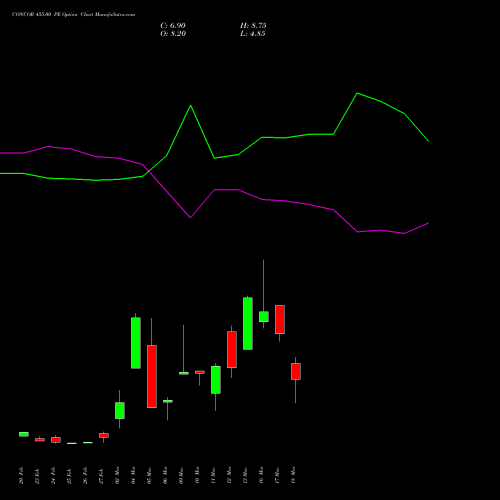
Task: Click the tall green candlestick above 04 Mar
Action: coord(136,343)
